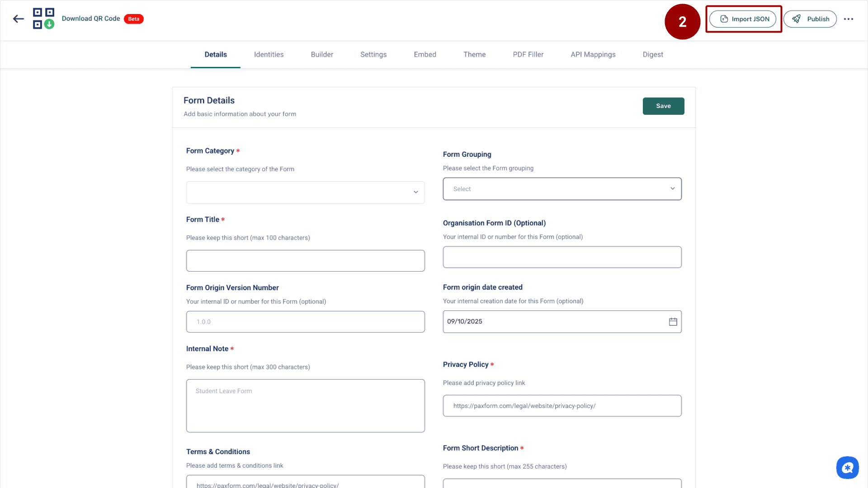Click the red Beta badge
Screen dimensions: 868x488
click(133, 19)
